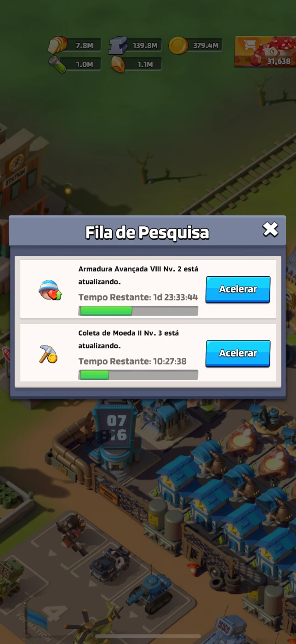
Task: Close the Fila de Pesquisa dialog
Action: 270,229
